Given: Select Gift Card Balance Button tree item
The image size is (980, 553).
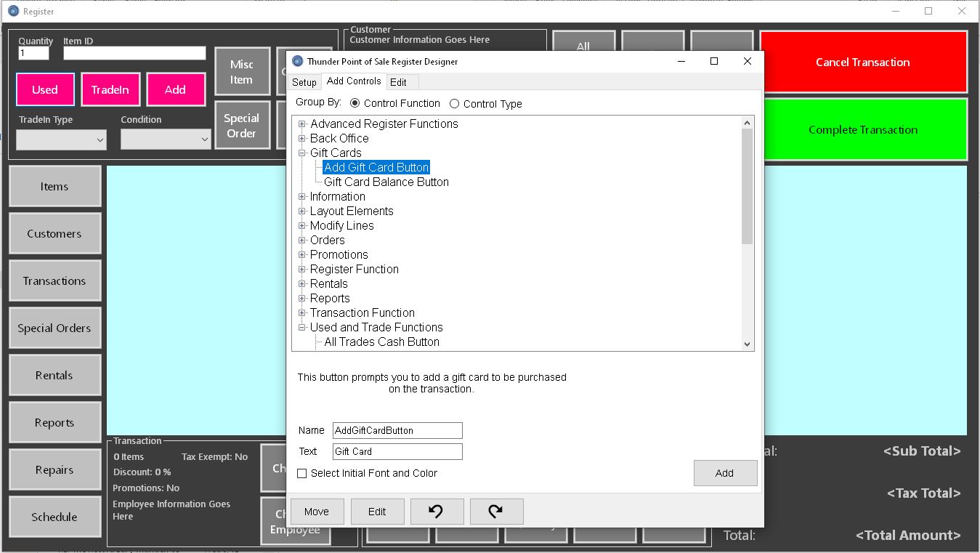Looking at the screenshot, I should click(386, 182).
